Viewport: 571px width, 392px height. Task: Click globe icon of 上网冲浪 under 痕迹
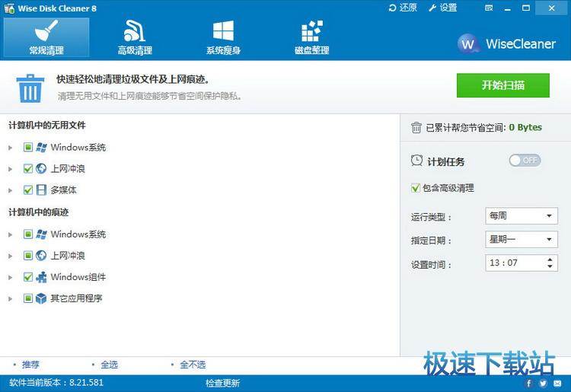click(x=41, y=256)
